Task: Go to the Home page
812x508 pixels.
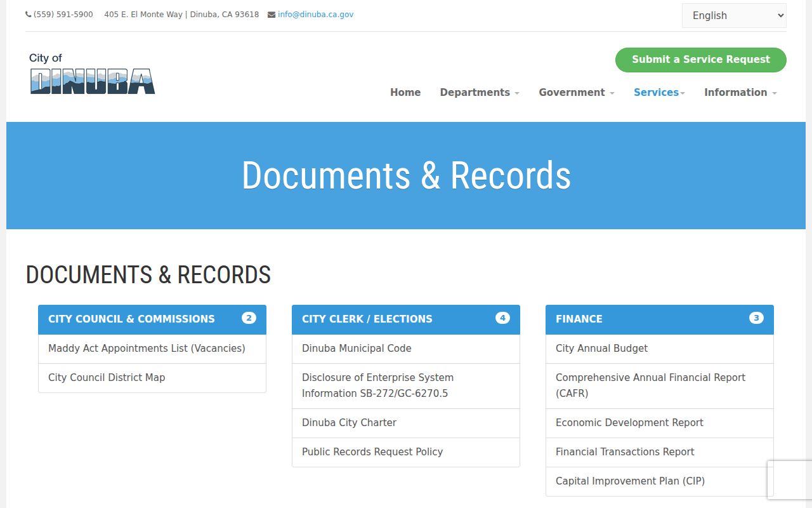Action: tap(405, 93)
